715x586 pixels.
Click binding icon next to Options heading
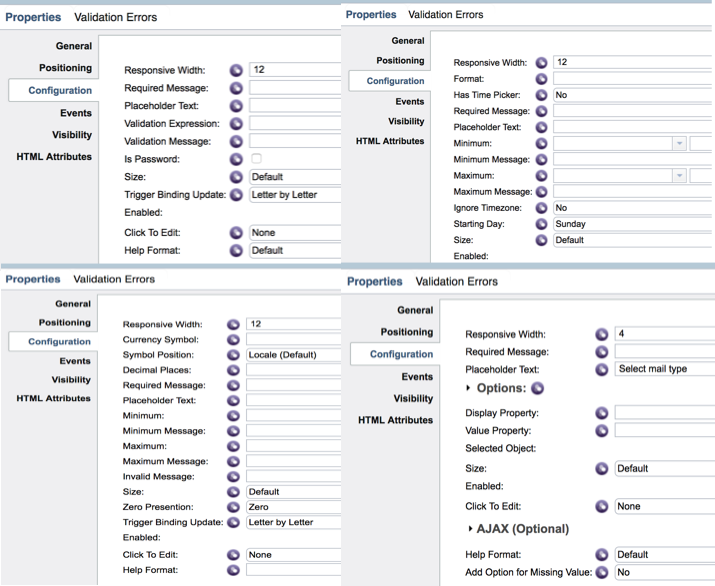click(x=538, y=388)
